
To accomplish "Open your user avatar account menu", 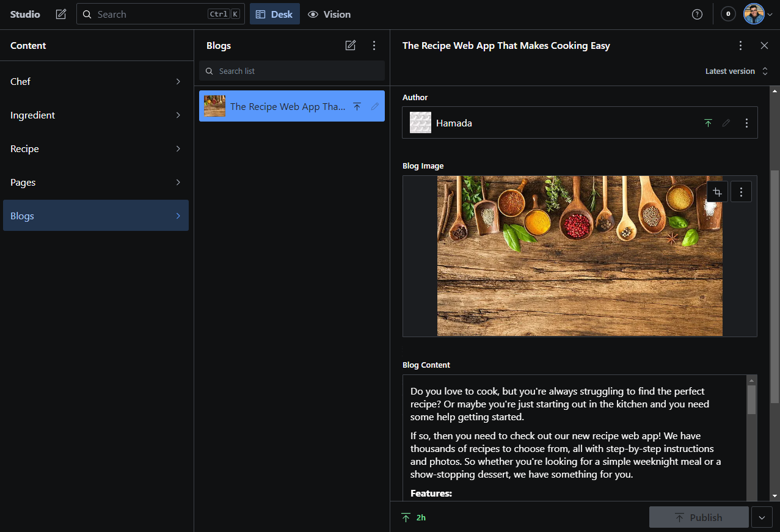I will click(x=755, y=13).
